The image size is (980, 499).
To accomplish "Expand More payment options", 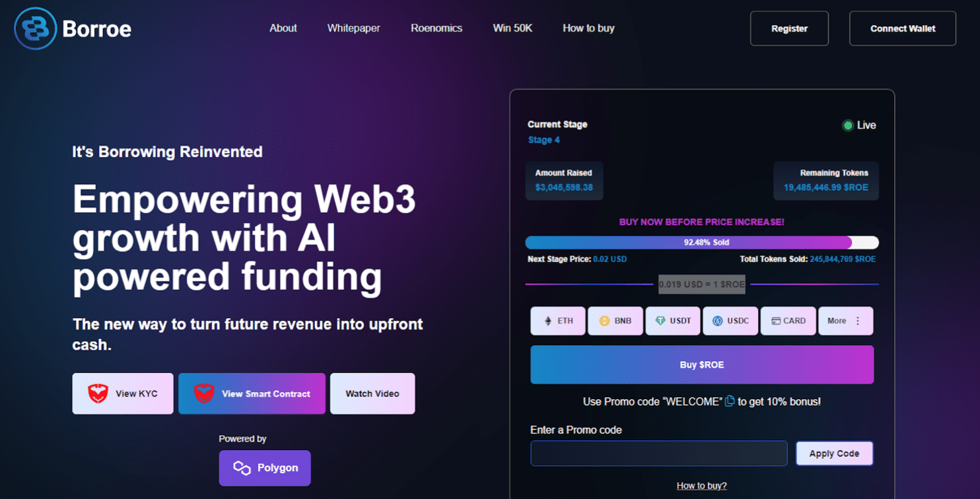I will [x=845, y=321].
